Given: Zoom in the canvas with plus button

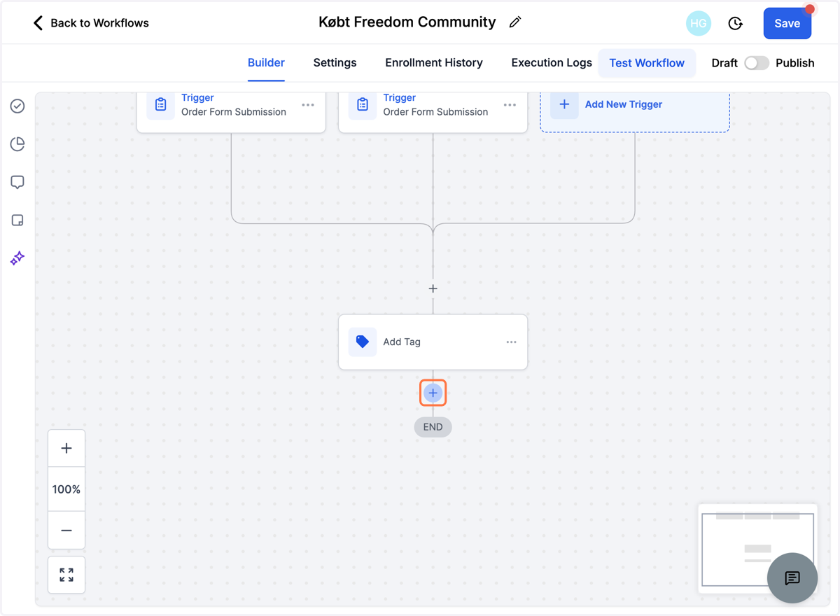Looking at the screenshot, I should pyautogui.click(x=66, y=448).
